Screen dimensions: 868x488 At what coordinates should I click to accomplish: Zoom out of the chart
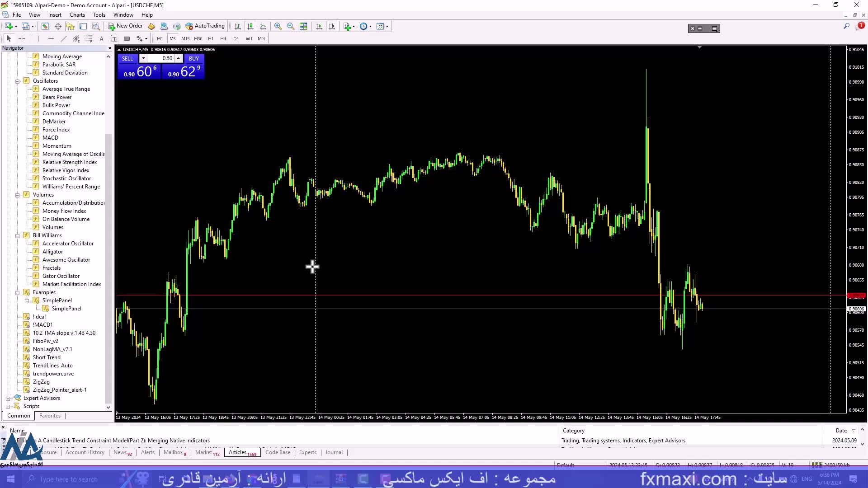[291, 26]
